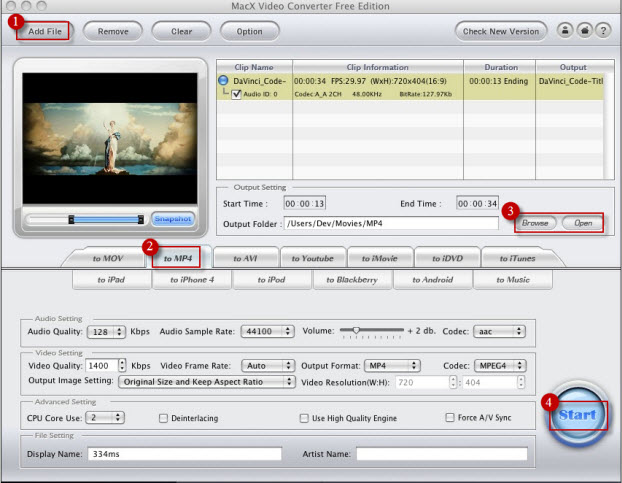Click the Output column header
Image resolution: width=622 pixels, height=483 pixels.
pyautogui.click(x=573, y=67)
